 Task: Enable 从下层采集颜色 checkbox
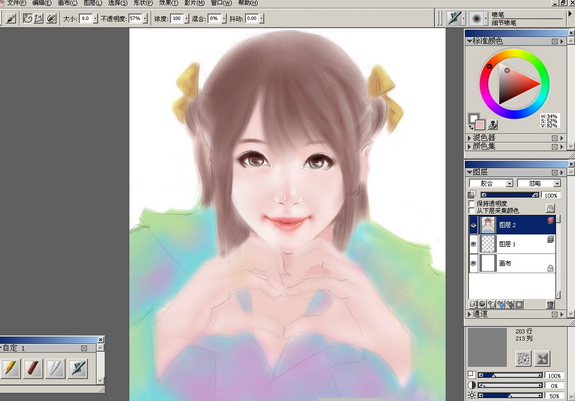(x=472, y=210)
